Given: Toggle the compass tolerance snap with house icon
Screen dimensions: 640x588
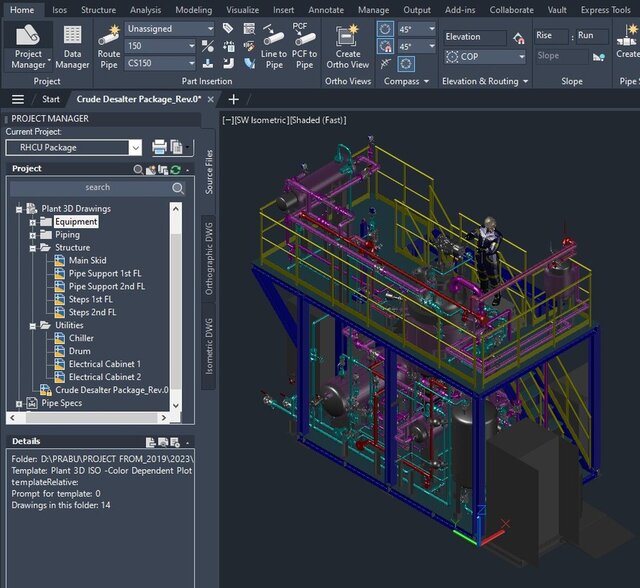Looking at the screenshot, I should 385,46.
